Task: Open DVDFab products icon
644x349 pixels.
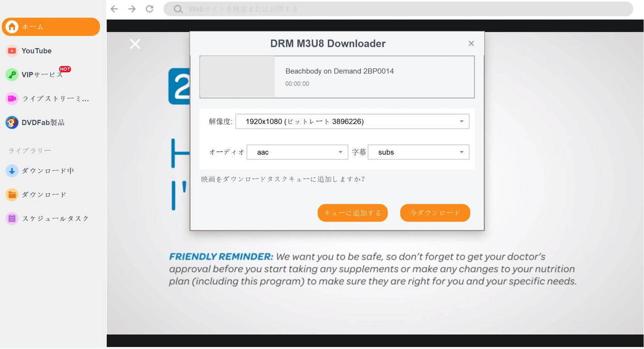Action: coord(12,122)
